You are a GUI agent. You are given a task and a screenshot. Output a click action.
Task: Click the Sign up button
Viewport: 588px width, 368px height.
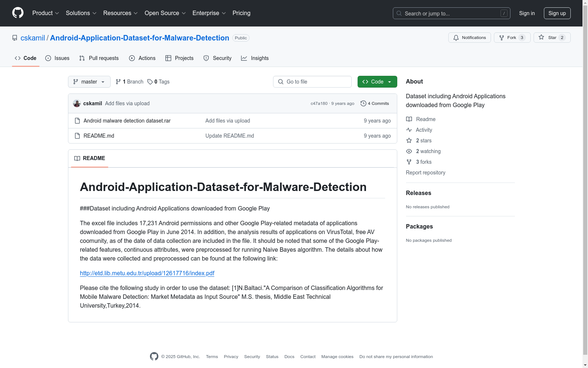point(557,13)
